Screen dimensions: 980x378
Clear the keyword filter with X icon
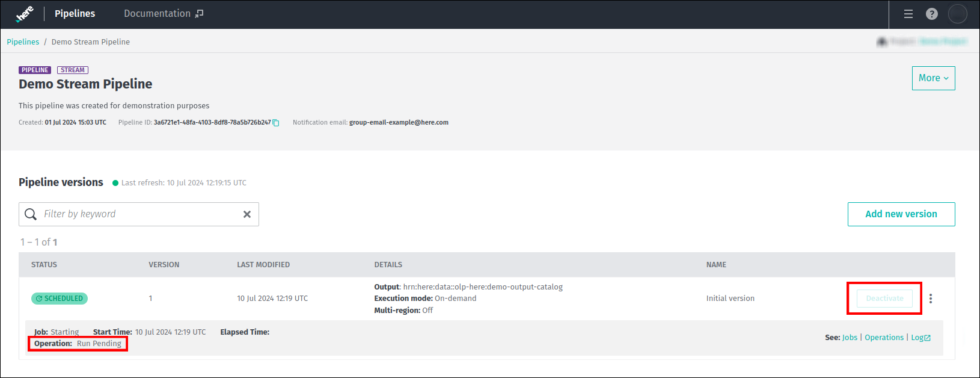tap(247, 214)
